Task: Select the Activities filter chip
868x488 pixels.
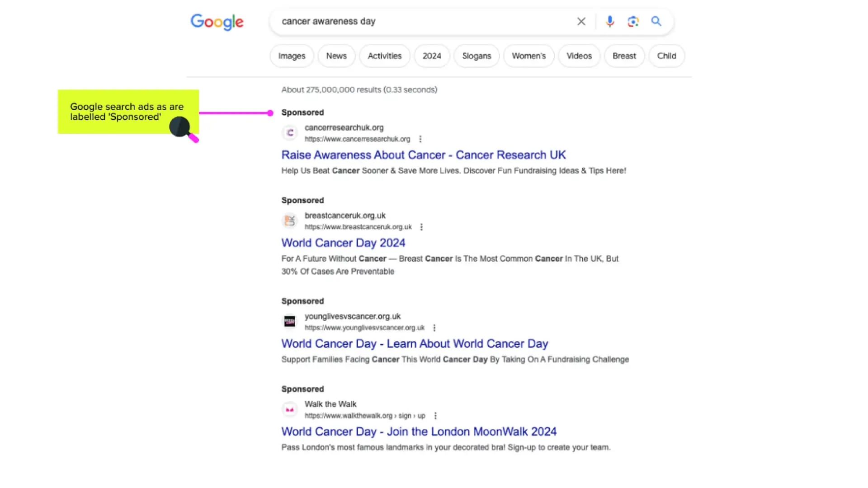Action: point(385,56)
